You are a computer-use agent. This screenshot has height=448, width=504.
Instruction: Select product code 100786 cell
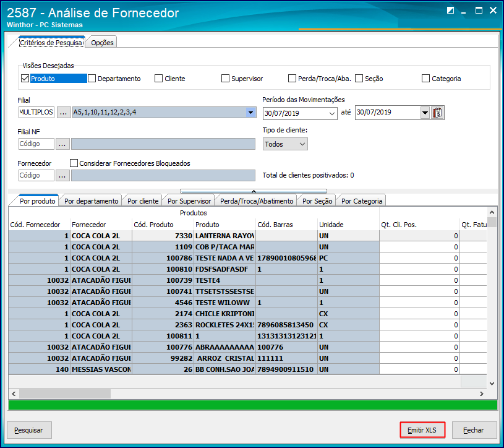(x=163, y=258)
